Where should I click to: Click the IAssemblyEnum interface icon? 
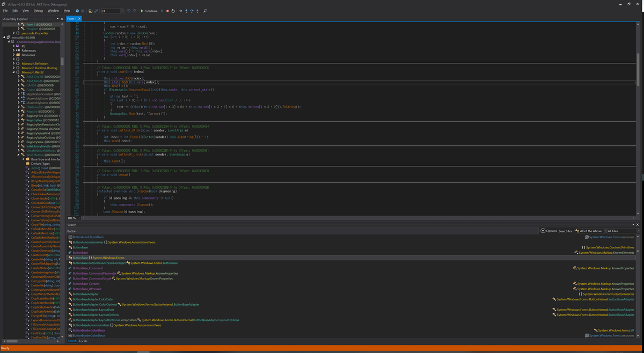point(24,98)
